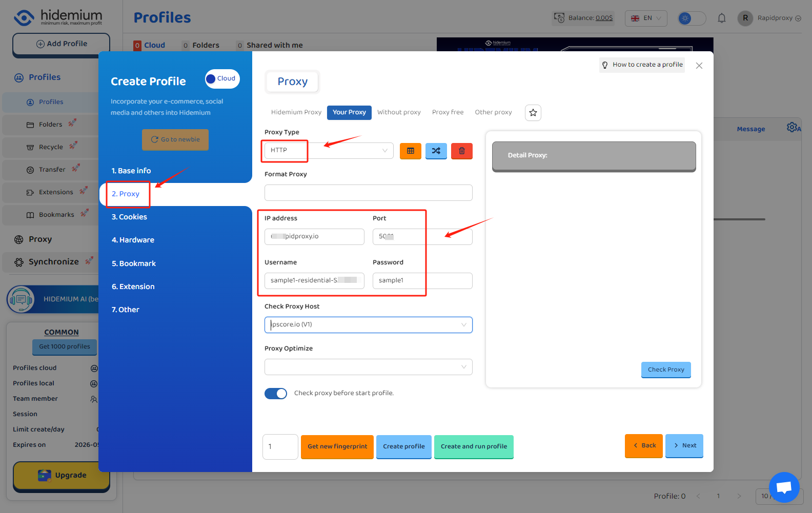
Task: Click the Port input field
Action: [x=422, y=237]
